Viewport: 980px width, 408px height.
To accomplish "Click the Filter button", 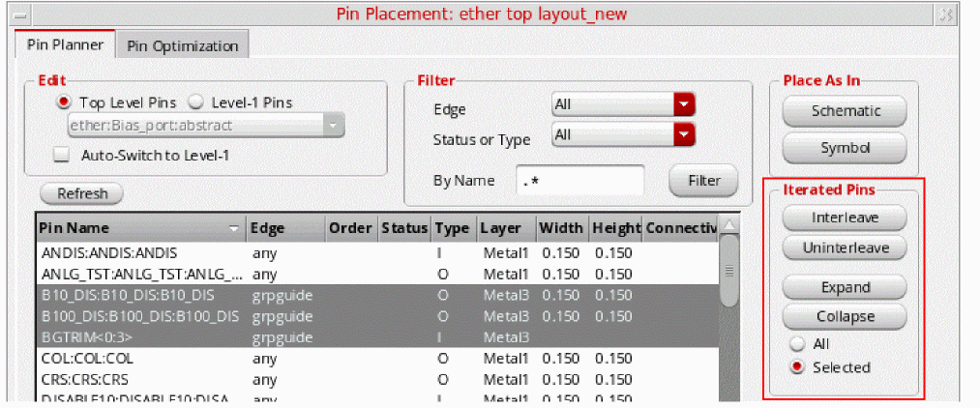I will coord(703,180).
